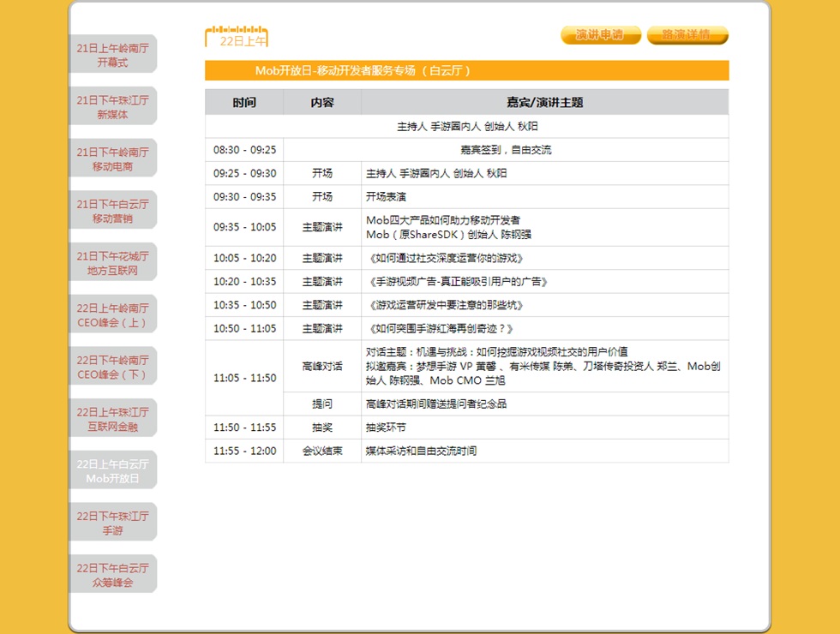
Task: Click the 09:35 - 10:05 time cell
Action: click(244, 228)
